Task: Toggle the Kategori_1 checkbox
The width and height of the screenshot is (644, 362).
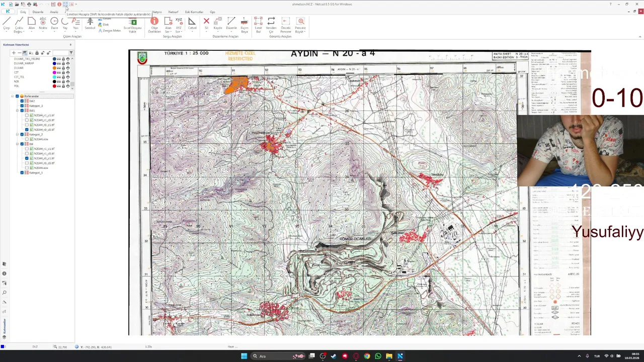Action: coord(22,172)
